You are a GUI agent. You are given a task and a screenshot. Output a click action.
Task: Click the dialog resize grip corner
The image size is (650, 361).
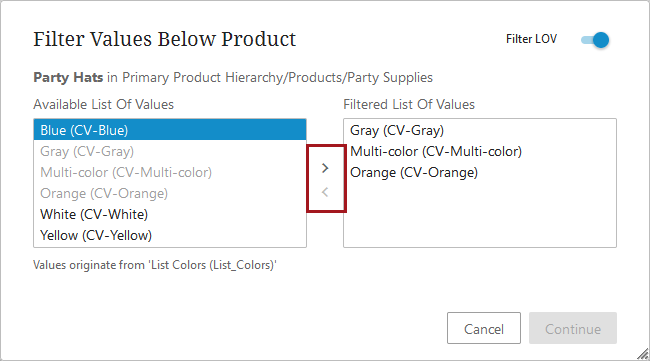point(643,354)
